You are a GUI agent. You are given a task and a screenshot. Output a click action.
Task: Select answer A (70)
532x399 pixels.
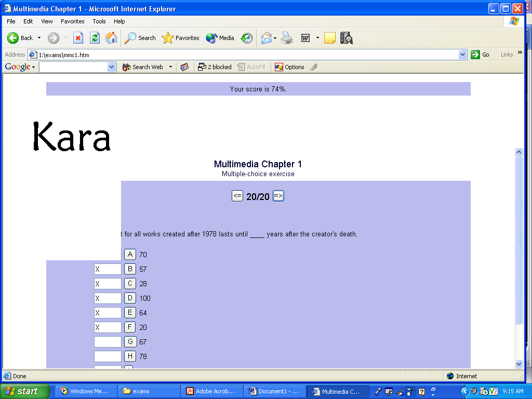pos(130,255)
